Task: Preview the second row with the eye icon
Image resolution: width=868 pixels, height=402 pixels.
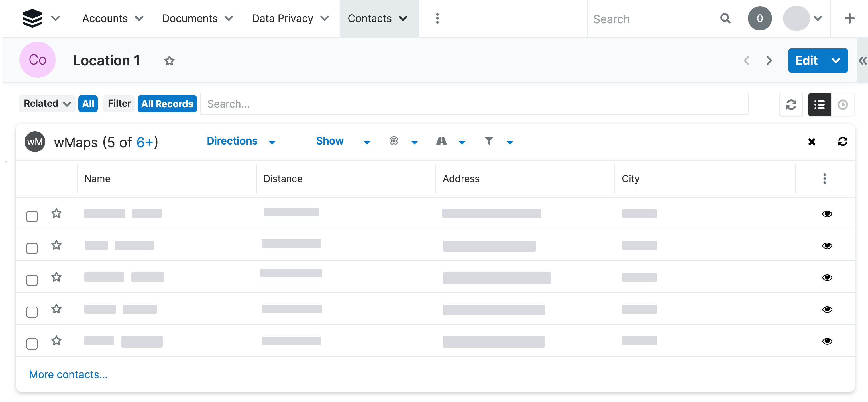Action: [x=827, y=245]
